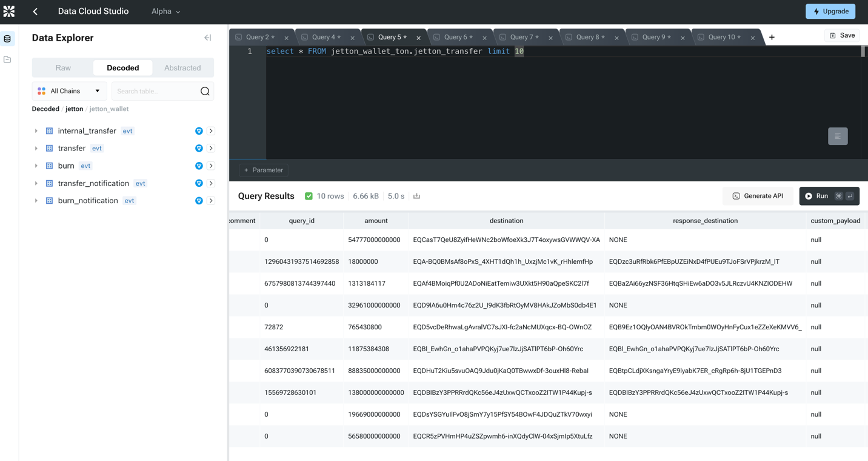
Task: Open details arrow for burn_notification
Action: tap(211, 201)
